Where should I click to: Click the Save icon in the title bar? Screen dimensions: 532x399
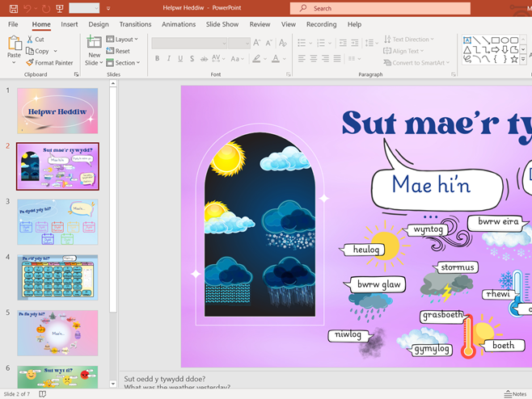[x=13, y=8]
